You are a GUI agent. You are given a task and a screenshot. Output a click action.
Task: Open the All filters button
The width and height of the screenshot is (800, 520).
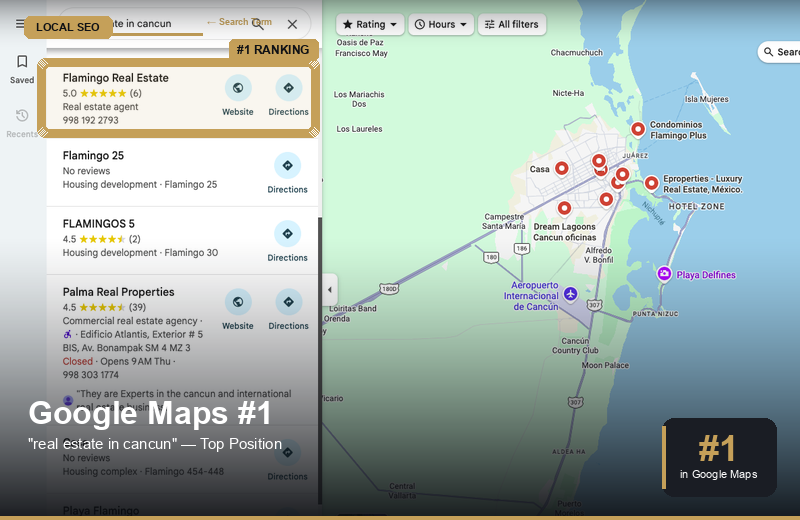coord(512,24)
